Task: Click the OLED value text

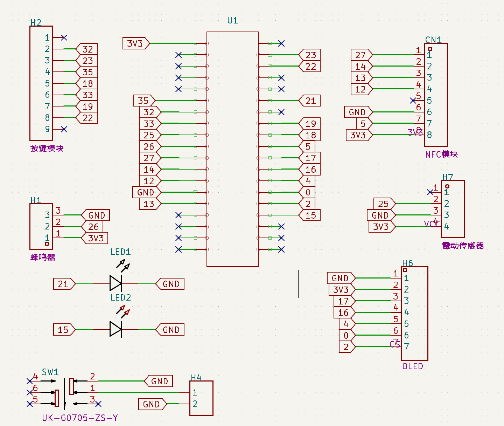Action: click(413, 366)
